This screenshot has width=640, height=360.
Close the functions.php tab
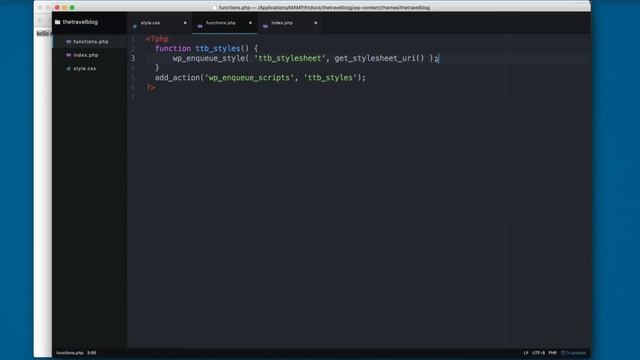coord(250,23)
